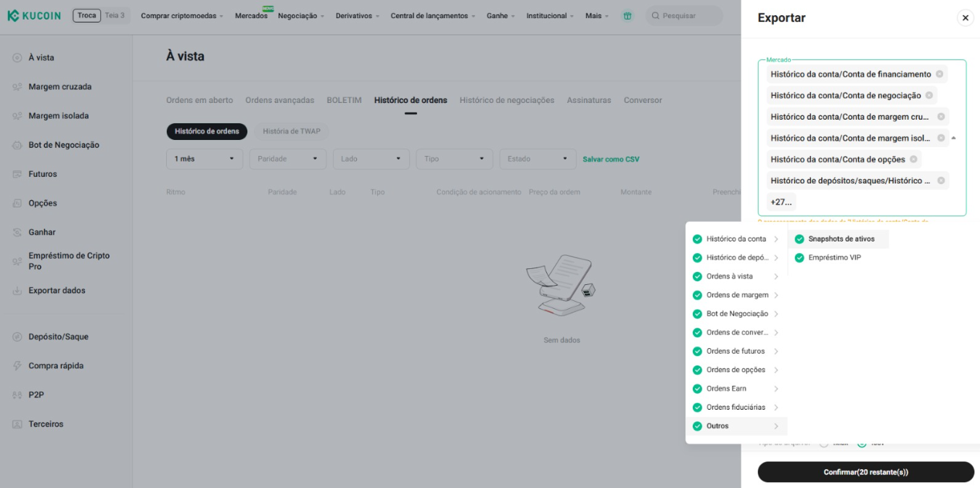Close the Exportar panel
Viewport: 980px width, 488px height.
click(965, 17)
